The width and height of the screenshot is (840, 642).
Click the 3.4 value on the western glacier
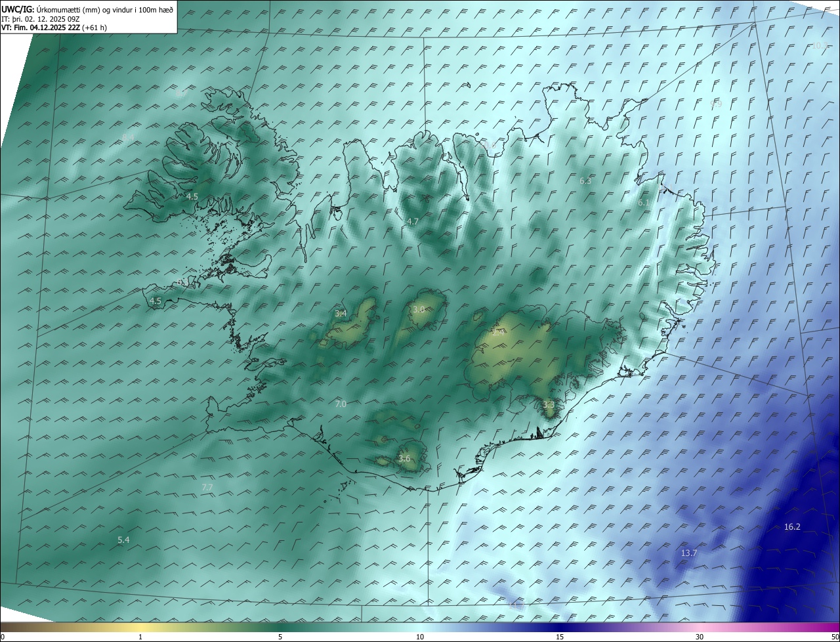pos(341,314)
